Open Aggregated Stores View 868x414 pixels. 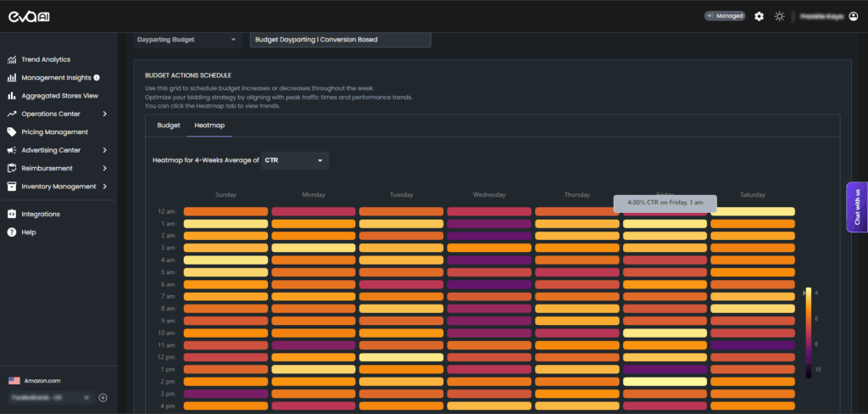[x=59, y=96]
